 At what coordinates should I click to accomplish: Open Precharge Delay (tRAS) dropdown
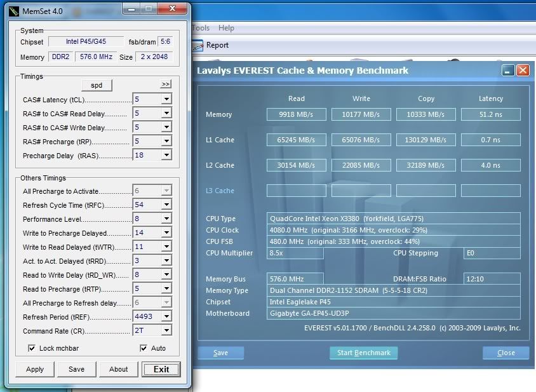166,155
